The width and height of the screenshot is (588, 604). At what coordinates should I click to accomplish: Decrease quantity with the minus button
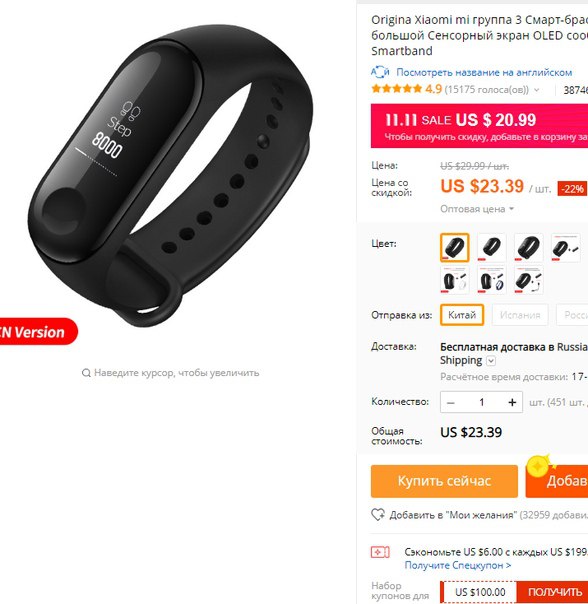click(451, 402)
